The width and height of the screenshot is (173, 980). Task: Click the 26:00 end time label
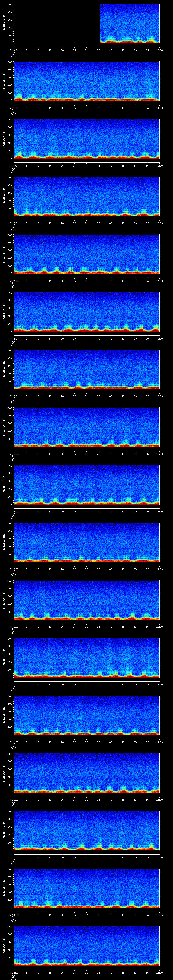click(159, 973)
